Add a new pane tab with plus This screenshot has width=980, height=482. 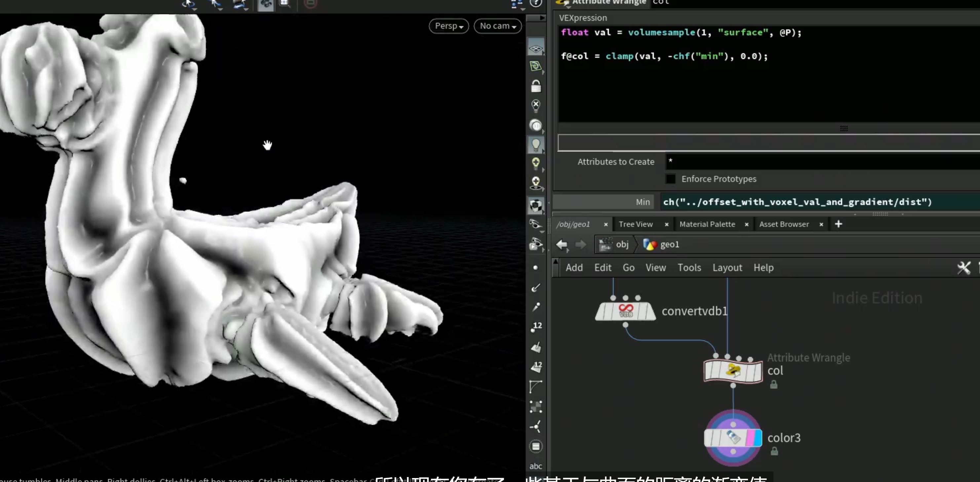(x=838, y=224)
